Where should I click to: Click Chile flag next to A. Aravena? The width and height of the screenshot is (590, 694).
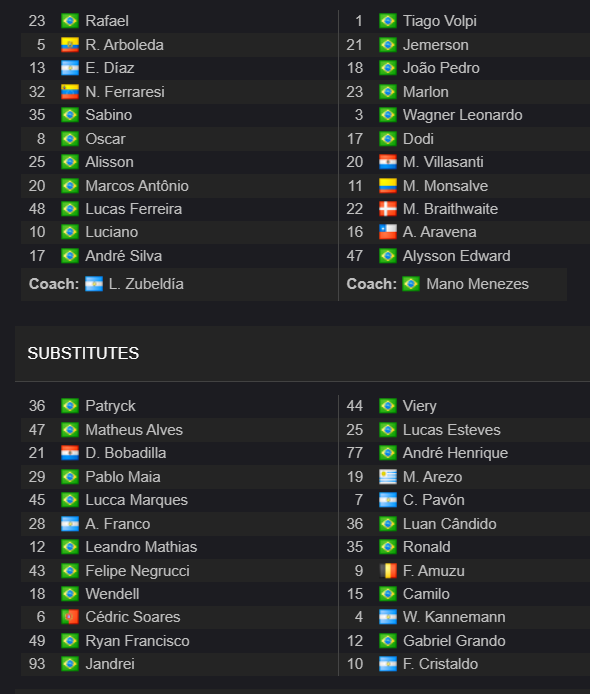388,232
